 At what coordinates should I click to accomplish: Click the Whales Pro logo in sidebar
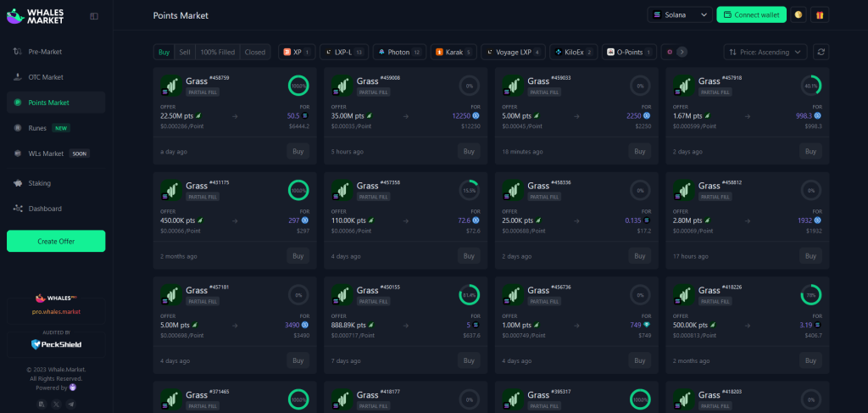(x=56, y=299)
